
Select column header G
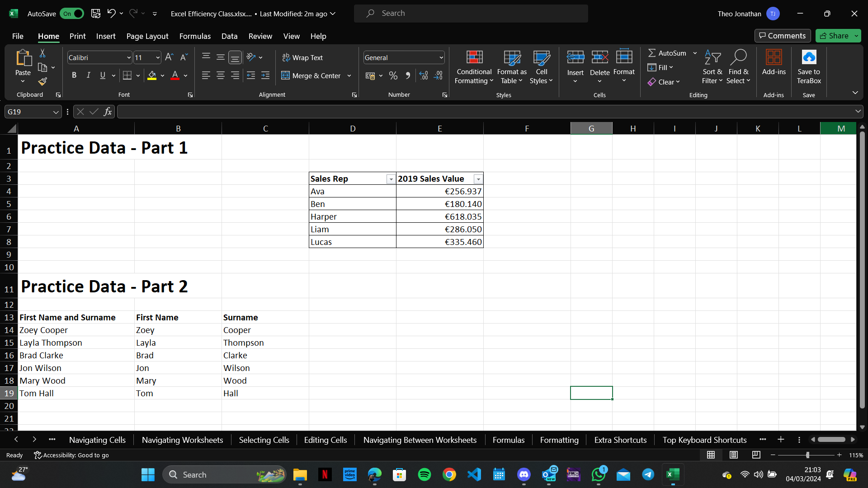coord(591,129)
